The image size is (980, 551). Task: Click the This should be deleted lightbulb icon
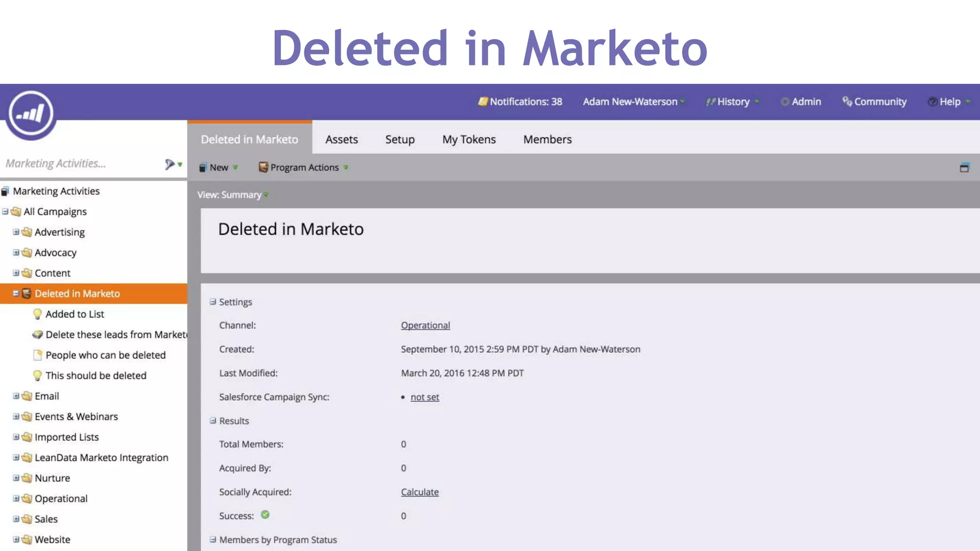click(37, 376)
